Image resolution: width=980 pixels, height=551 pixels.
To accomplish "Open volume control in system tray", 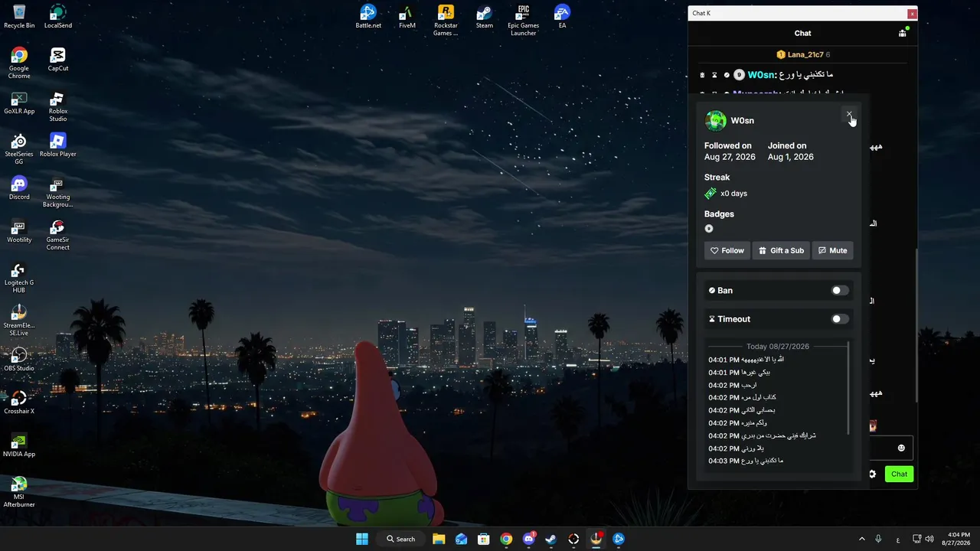I will pyautogui.click(x=929, y=539).
